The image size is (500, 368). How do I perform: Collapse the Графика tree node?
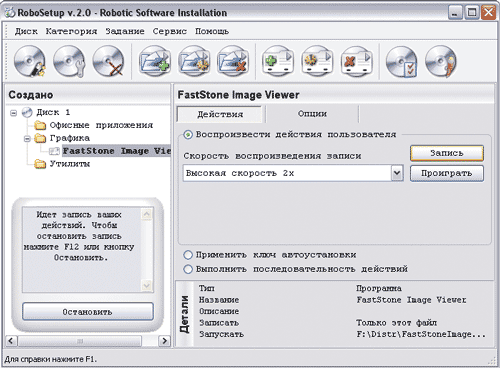[x=27, y=139]
